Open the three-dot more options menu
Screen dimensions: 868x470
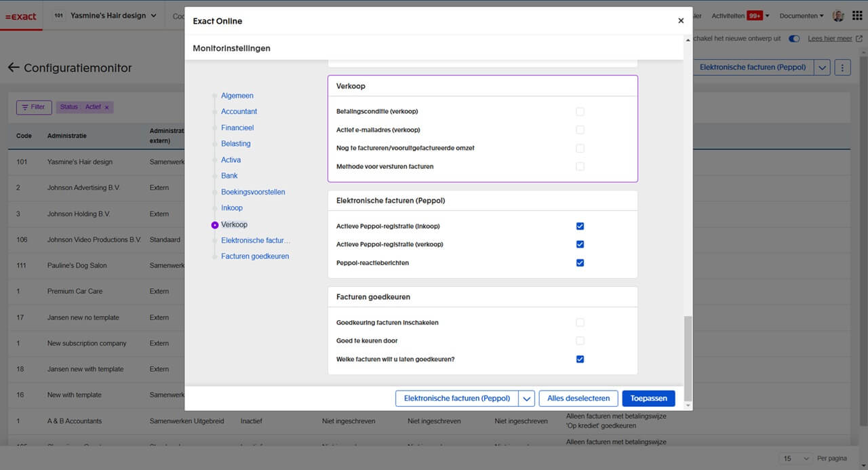pyautogui.click(x=842, y=67)
